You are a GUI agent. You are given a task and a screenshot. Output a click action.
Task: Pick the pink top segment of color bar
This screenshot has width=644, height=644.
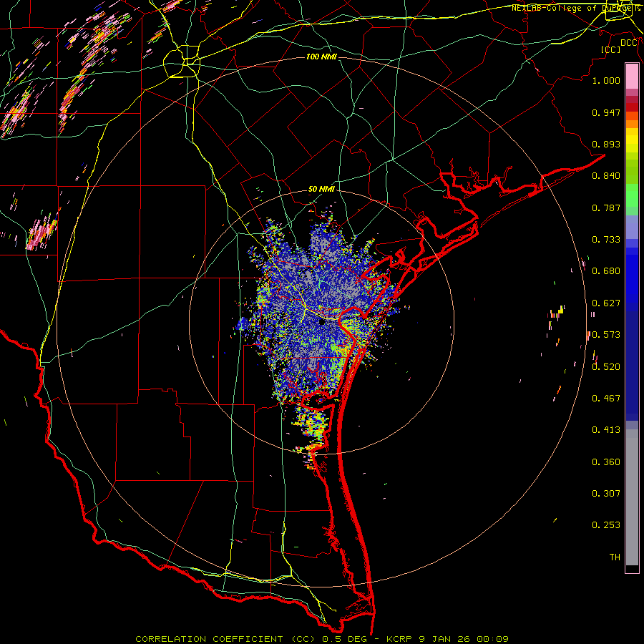coord(632,76)
